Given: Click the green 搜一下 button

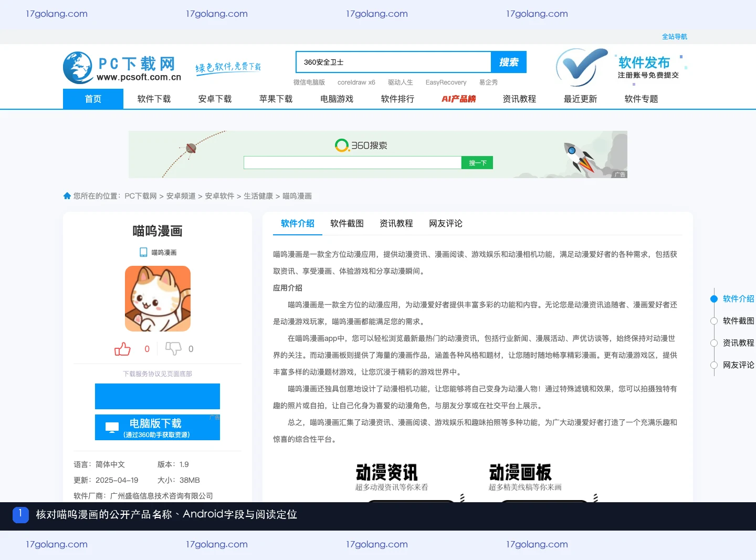Looking at the screenshot, I should (477, 162).
